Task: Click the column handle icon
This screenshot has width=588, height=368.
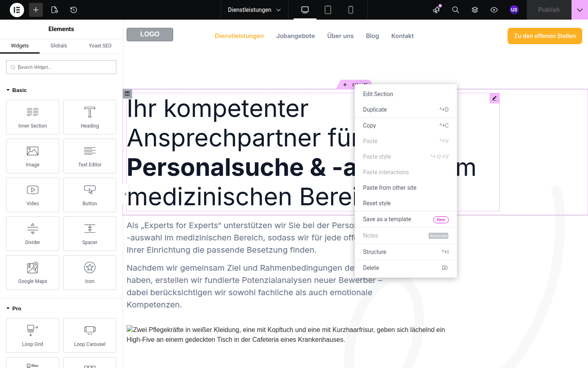Action: click(127, 94)
